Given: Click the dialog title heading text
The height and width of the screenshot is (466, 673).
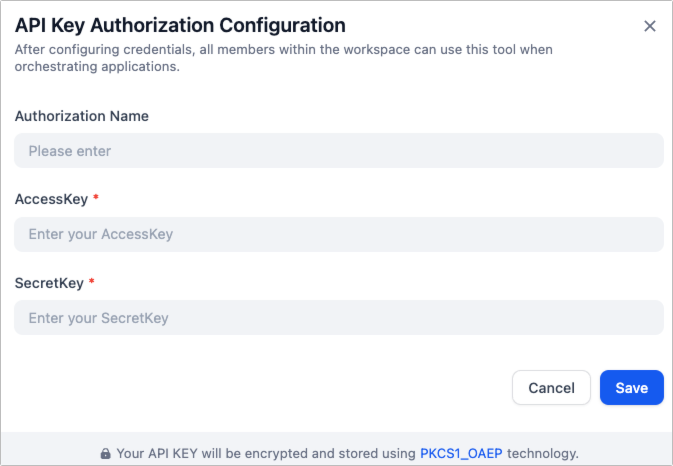Looking at the screenshot, I should pyautogui.click(x=180, y=25).
